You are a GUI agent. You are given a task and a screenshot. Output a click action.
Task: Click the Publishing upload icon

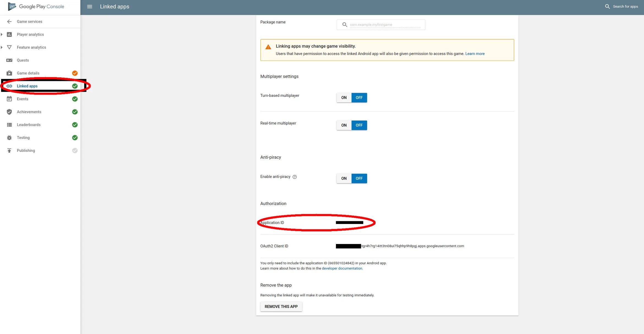9,150
